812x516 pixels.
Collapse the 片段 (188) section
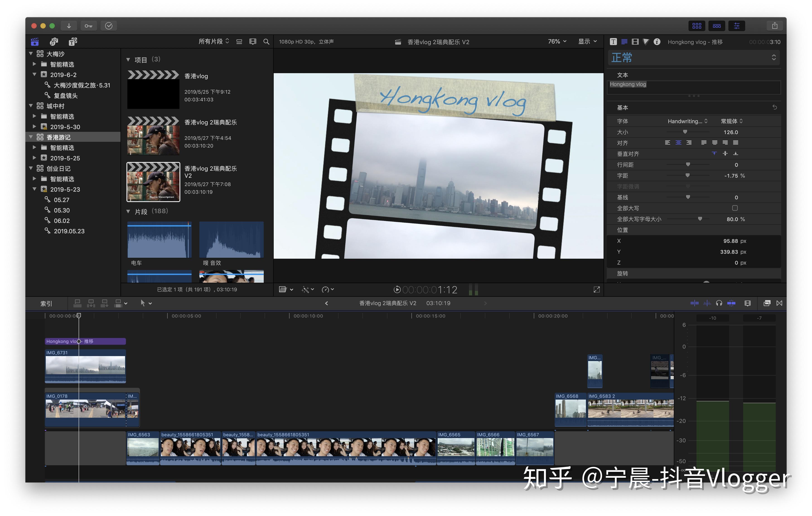click(x=128, y=211)
